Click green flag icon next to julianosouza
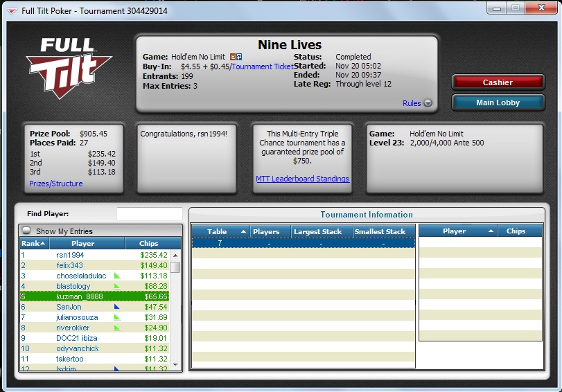The height and width of the screenshot is (392, 562). coord(117,317)
